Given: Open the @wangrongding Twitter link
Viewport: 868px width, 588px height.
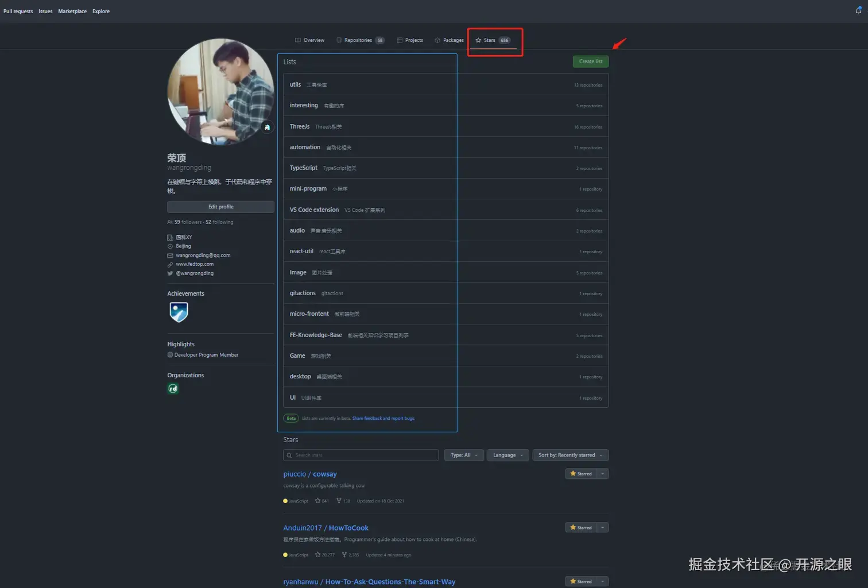Looking at the screenshot, I should coord(195,273).
